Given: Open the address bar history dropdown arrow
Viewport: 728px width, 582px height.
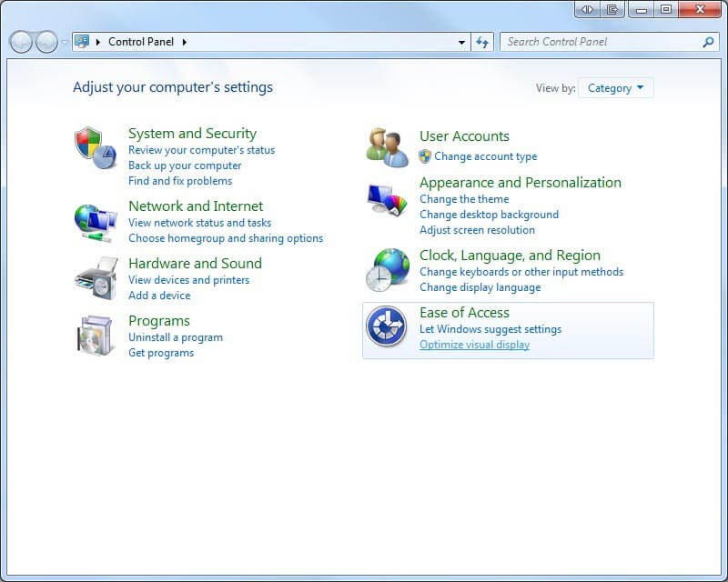Looking at the screenshot, I should click(462, 42).
